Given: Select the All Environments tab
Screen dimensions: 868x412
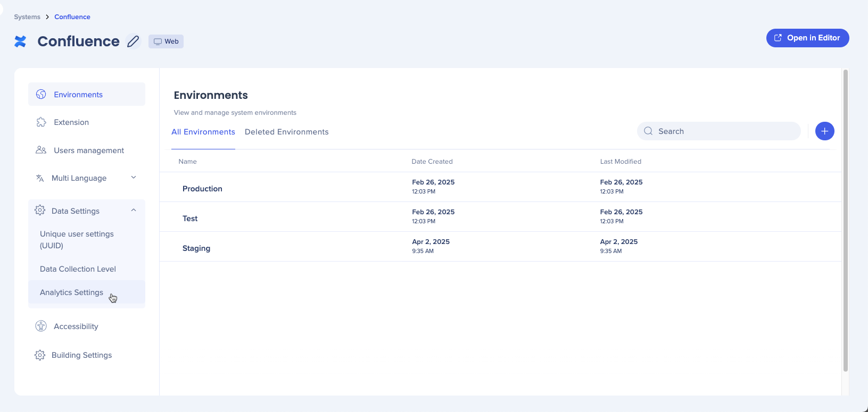Looking at the screenshot, I should (203, 132).
